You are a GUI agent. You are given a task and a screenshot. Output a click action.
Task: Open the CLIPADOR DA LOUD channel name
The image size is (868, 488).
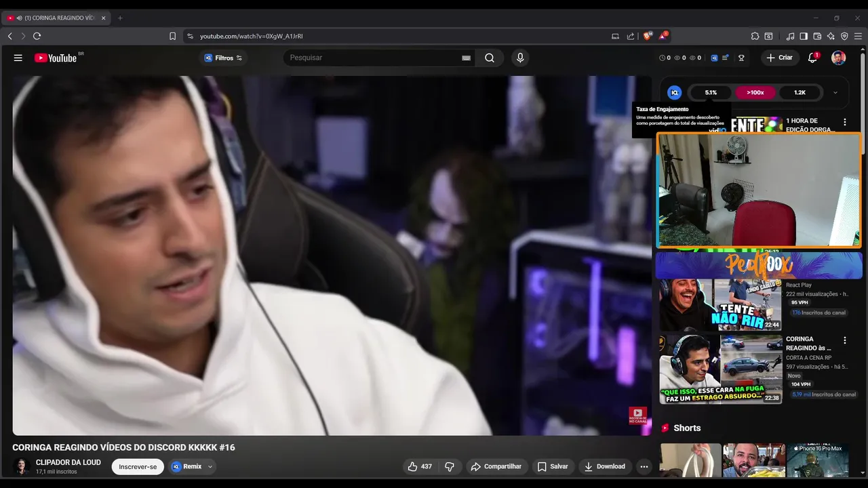pos(68,462)
